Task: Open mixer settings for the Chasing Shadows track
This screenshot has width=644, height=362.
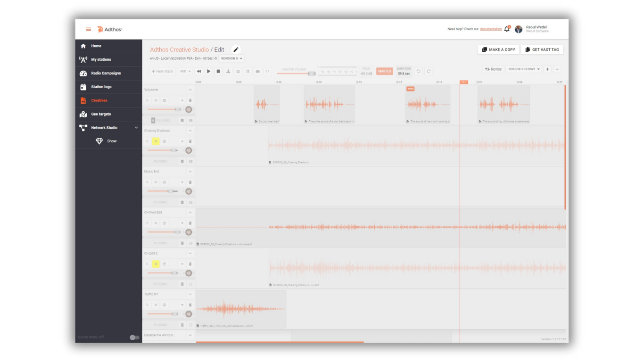Action: 164,141
